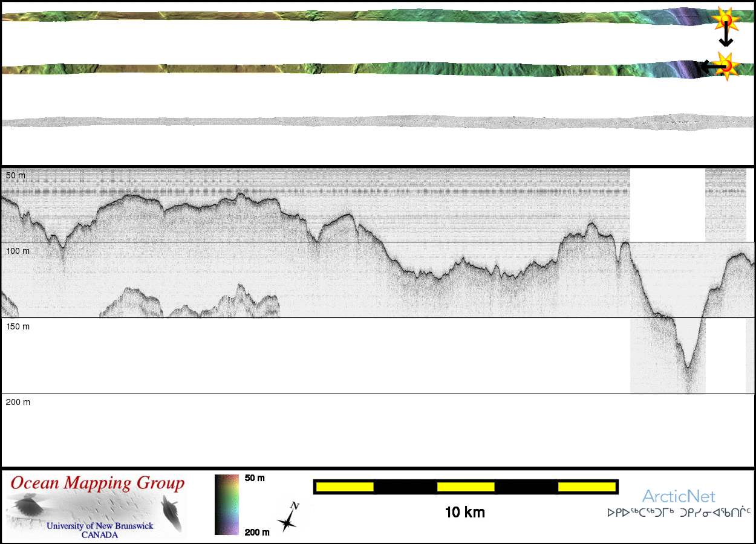Viewport: 756px width, 544px height.
Task: Click the downward black arrow
Action: point(726,37)
